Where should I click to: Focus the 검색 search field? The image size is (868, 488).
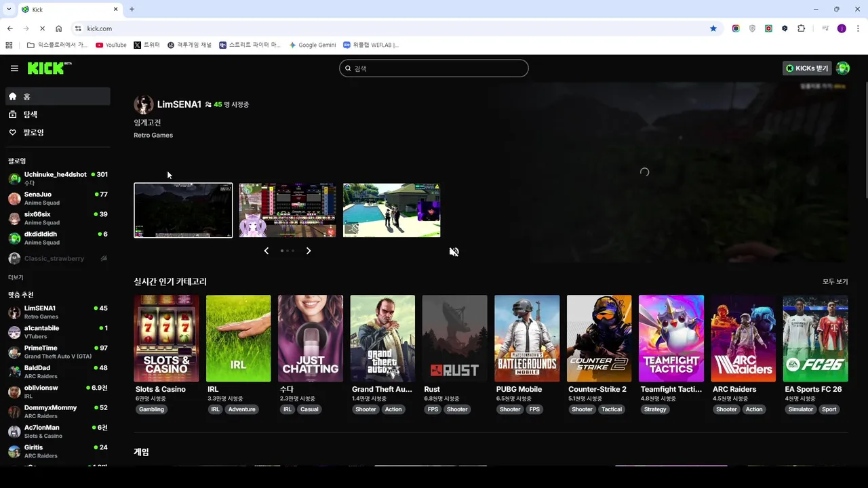click(433, 68)
